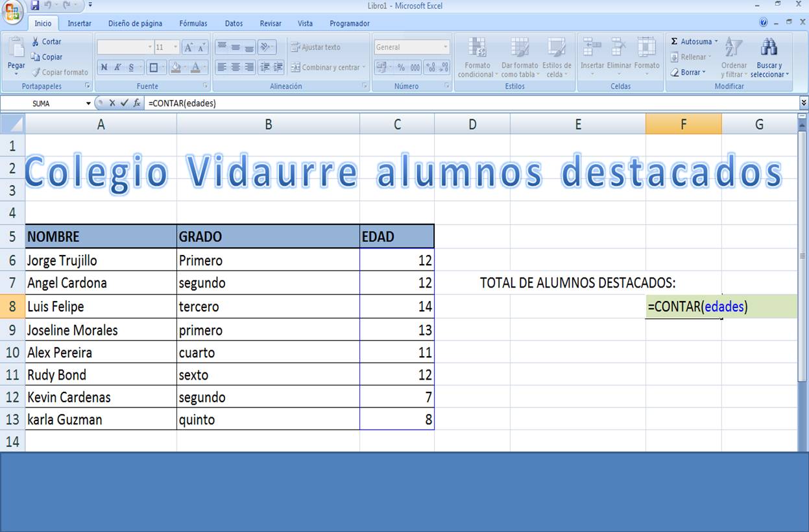Click the formula bar showing =CONTAR(edades)
This screenshot has height=532, width=809.
[x=260, y=103]
